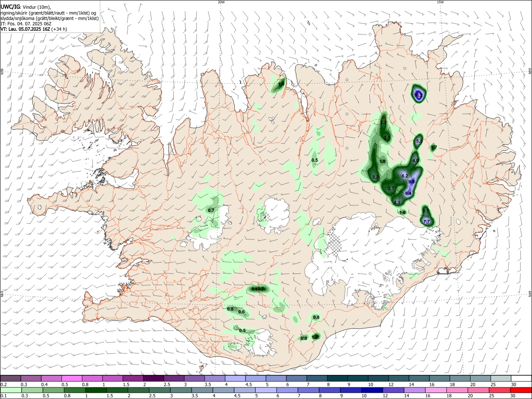The height and width of the screenshot is (399, 532).
Task: Select the 2 mm grey-green rain swatch
Action: [138, 390]
